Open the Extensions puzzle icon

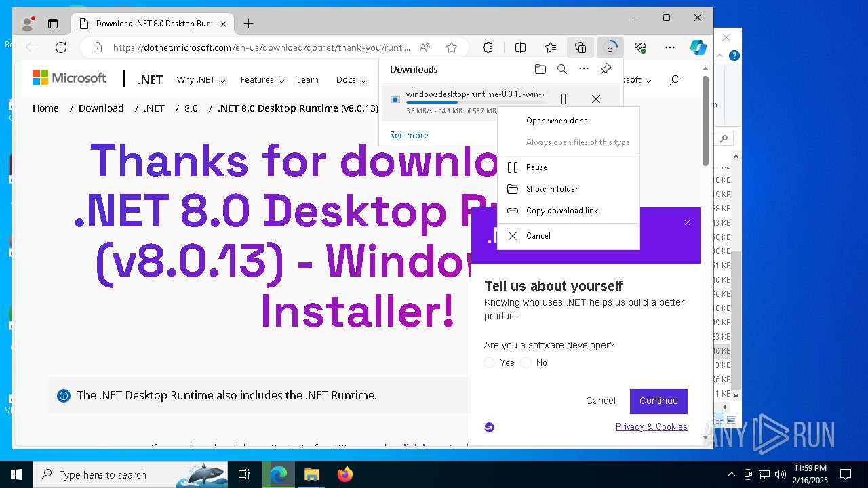pos(488,47)
